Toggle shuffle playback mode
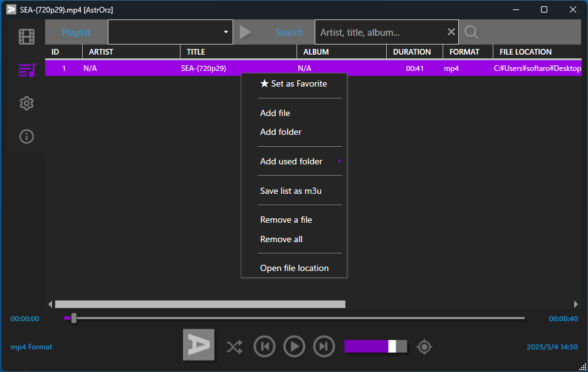Screen dimensions: 588x372 coord(234,347)
